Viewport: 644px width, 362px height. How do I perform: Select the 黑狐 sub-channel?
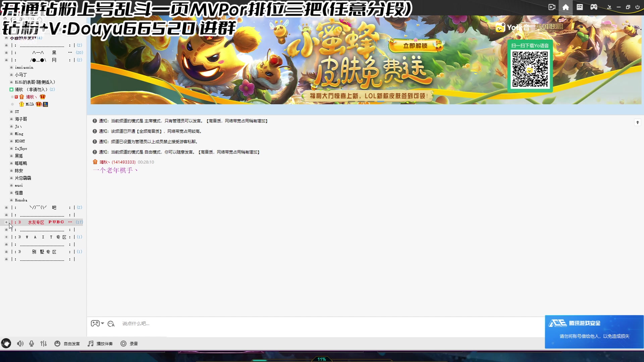19,156
